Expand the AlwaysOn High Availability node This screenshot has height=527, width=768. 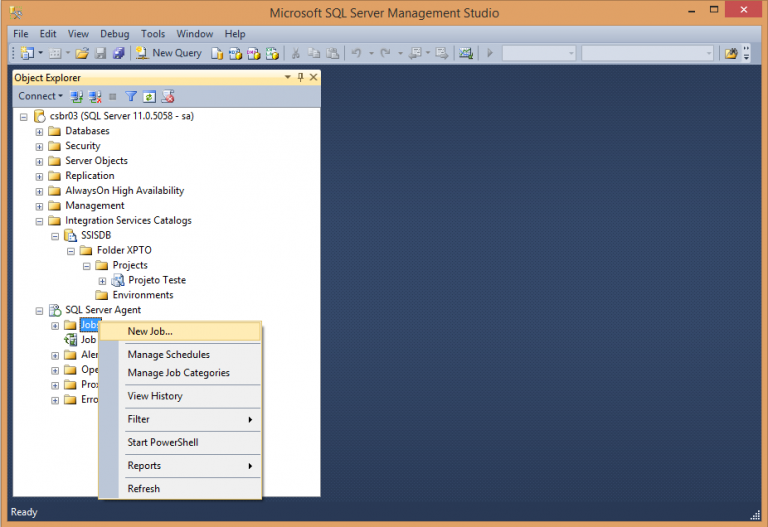point(39,192)
